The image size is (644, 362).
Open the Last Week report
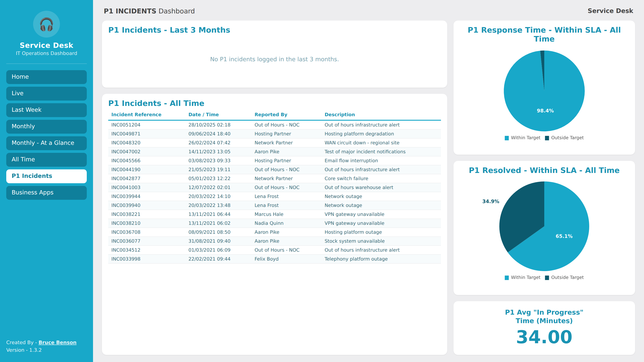[47, 110]
